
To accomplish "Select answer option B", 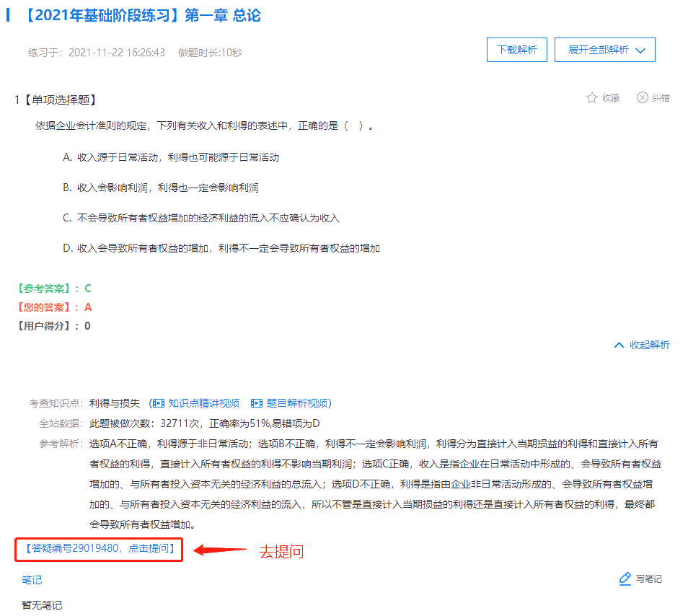I will [x=159, y=186].
